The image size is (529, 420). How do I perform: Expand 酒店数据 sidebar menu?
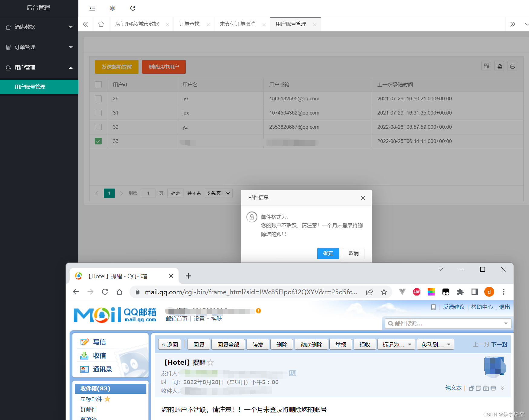point(39,27)
